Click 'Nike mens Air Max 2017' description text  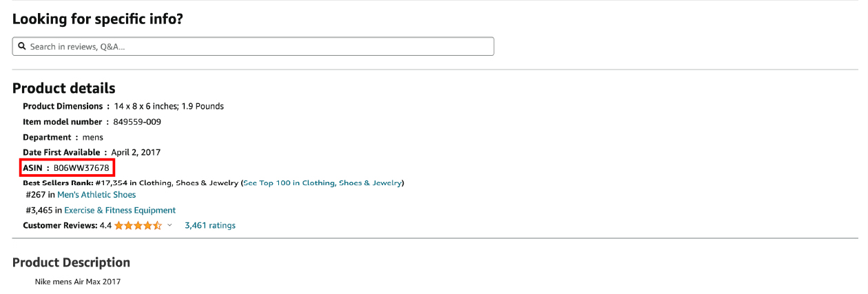coord(78,282)
